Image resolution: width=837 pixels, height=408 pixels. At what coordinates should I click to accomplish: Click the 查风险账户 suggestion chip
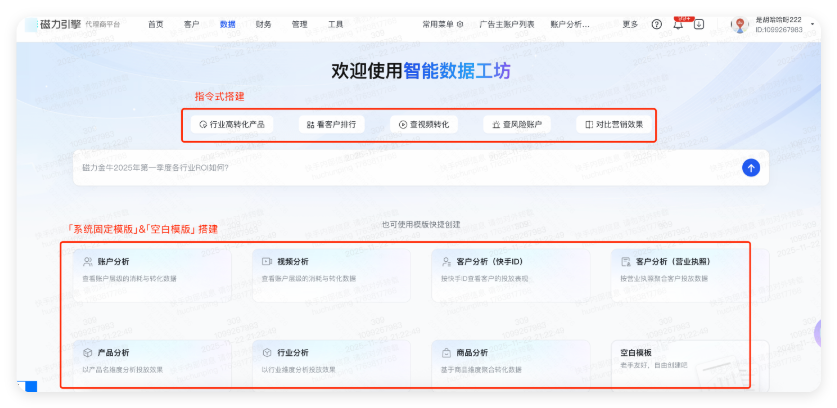(517, 124)
